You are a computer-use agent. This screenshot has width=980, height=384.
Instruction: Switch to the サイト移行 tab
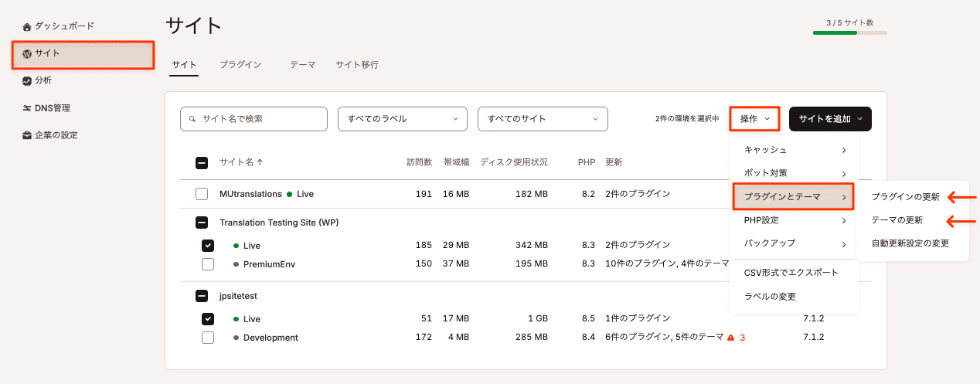[x=357, y=66]
